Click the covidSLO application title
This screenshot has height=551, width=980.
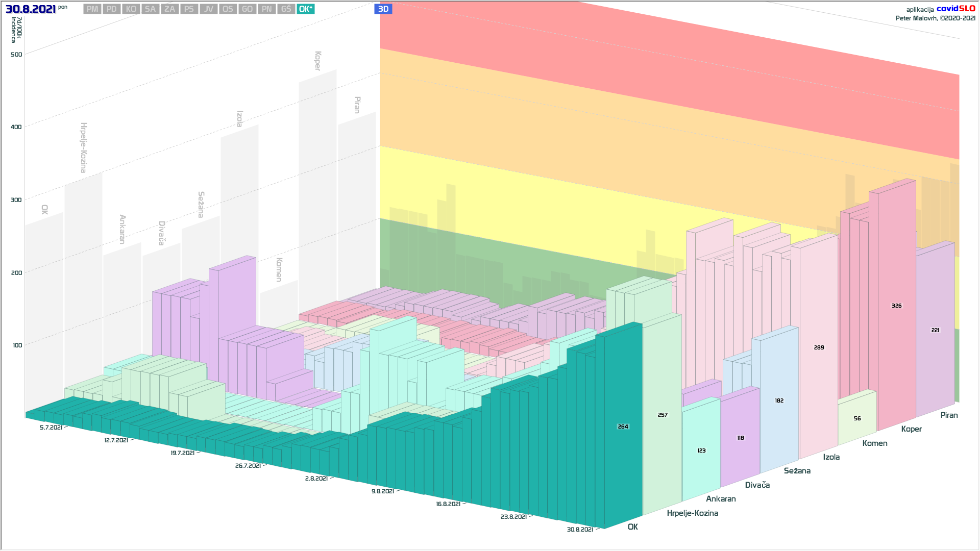[955, 9]
